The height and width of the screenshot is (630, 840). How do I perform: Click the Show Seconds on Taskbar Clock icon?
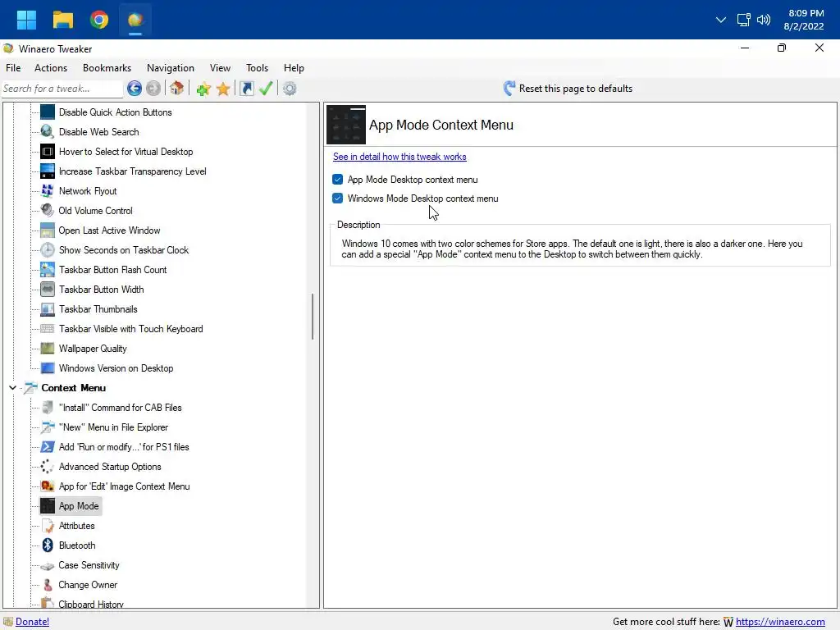coord(47,250)
